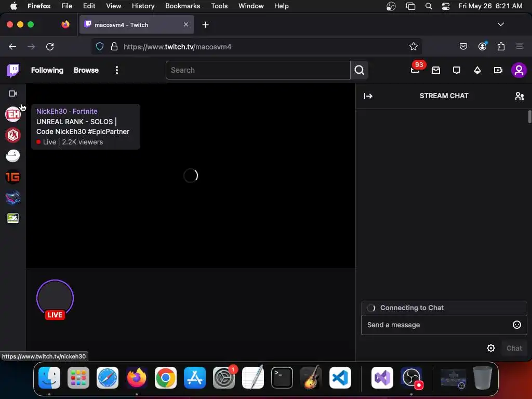
Task: Open the purple user avatar menu
Action: [519, 70]
